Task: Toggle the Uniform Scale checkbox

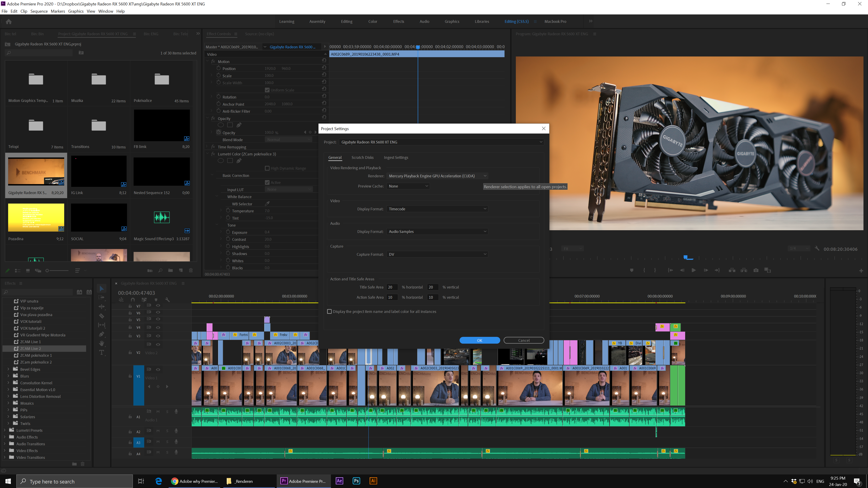Action: coord(267,89)
